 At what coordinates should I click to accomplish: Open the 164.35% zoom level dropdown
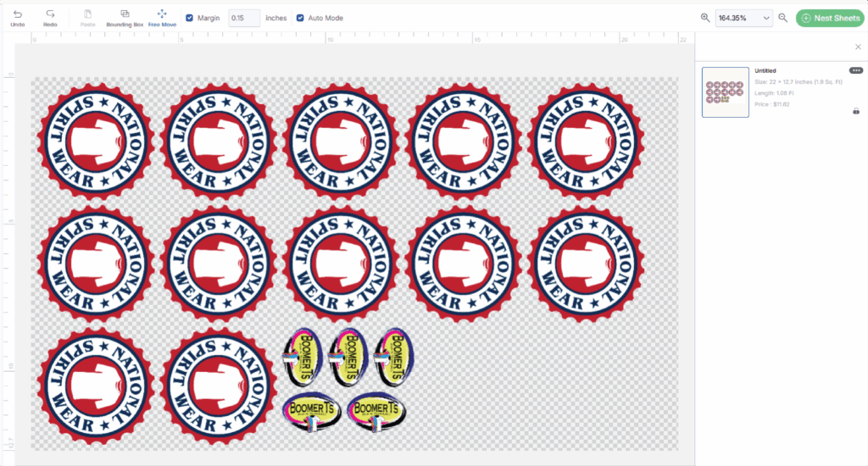[x=743, y=18]
